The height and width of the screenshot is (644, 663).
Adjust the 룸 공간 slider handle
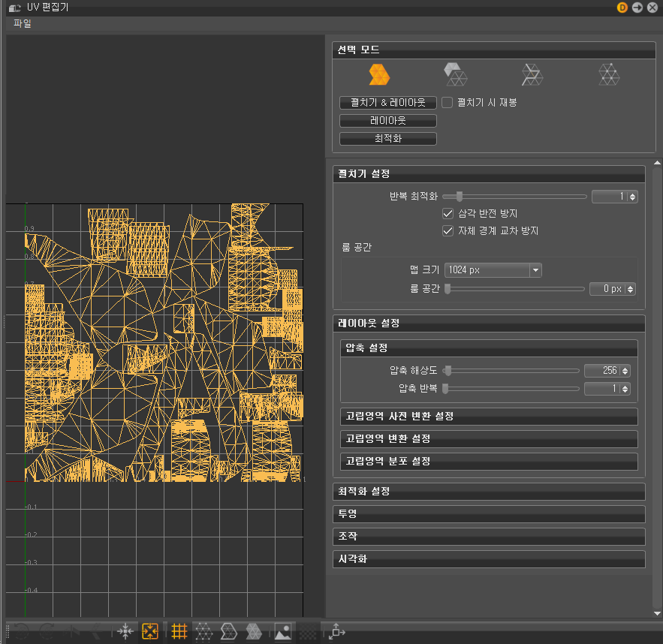click(448, 289)
